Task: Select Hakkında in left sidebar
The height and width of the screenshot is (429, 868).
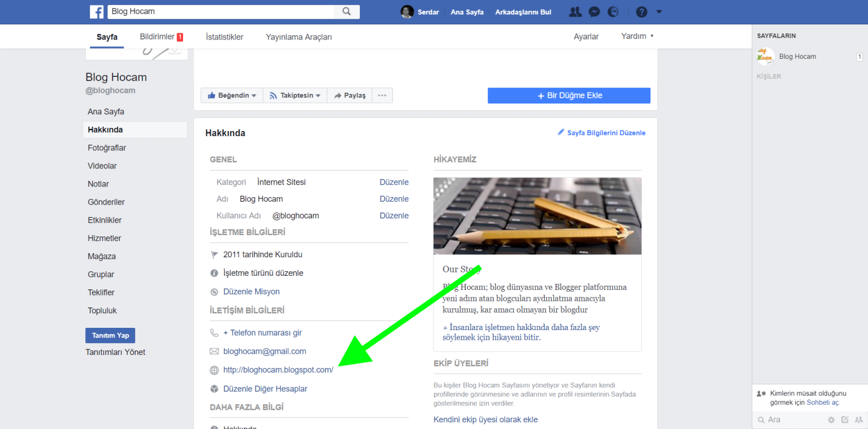Action: point(135,130)
